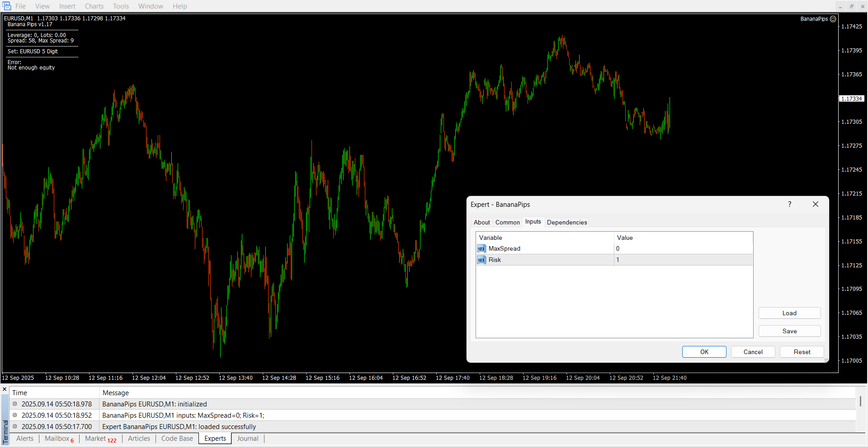Open the Tools menu
This screenshot has height=448, width=868.
(x=121, y=6)
